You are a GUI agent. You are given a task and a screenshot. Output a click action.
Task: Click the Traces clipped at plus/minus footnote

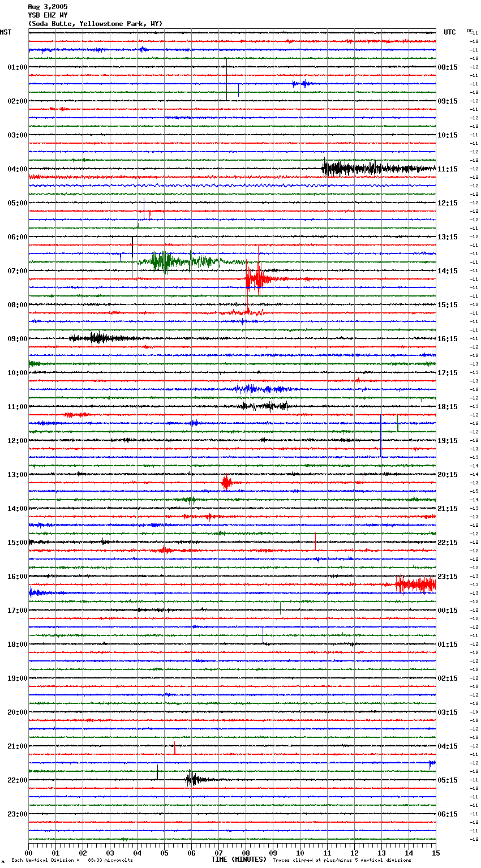pyautogui.click(x=342, y=861)
